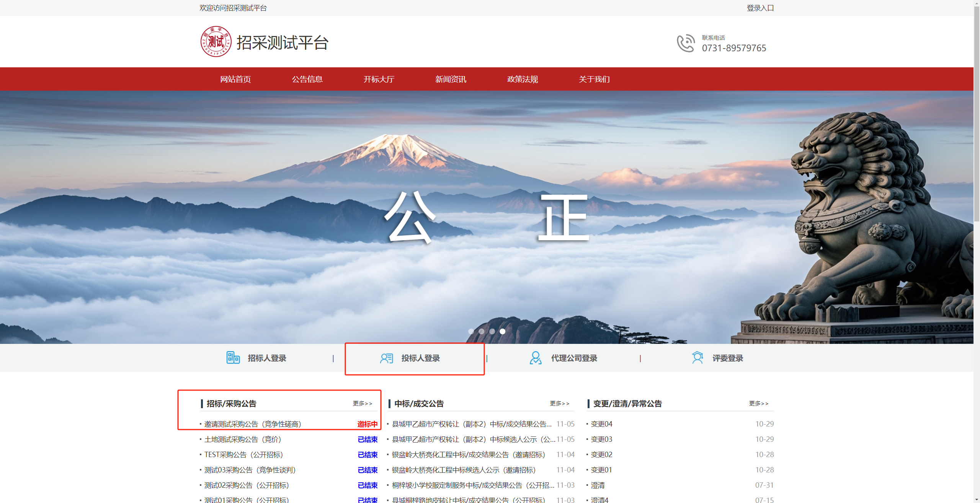The image size is (980, 503).
Task: Open the 政策法规 menu item
Action: (522, 79)
